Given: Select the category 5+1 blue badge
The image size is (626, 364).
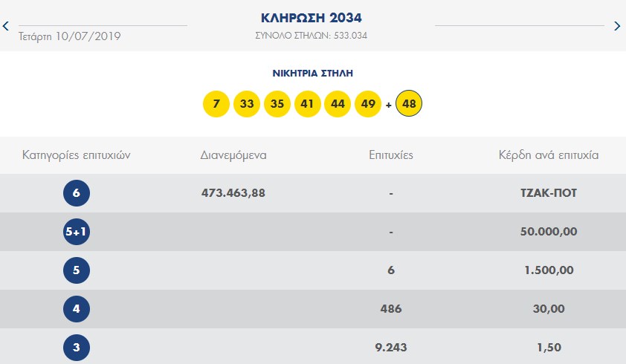Looking at the screenshot, I should [77, 232].
